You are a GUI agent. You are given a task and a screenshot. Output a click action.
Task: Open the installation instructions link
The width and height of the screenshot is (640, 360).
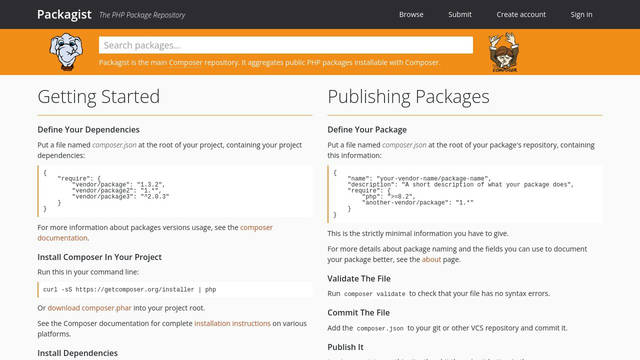pyautogui.click(x=232, y=323)
